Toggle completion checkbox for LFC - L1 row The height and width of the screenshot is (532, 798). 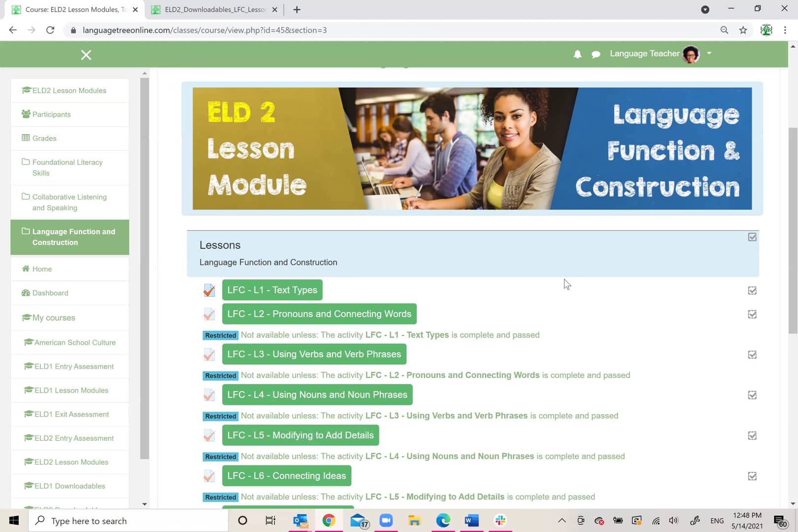pyautogui.click(x=752, y=291)
